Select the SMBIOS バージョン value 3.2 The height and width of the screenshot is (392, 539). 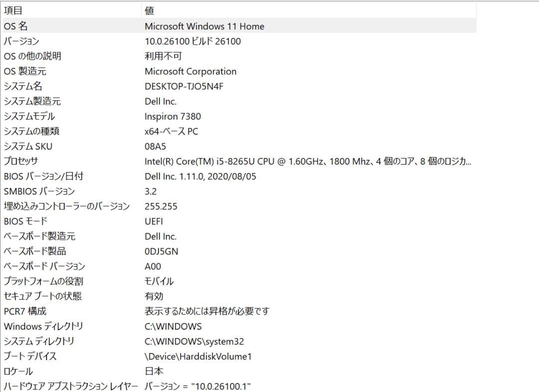[150, 191]
